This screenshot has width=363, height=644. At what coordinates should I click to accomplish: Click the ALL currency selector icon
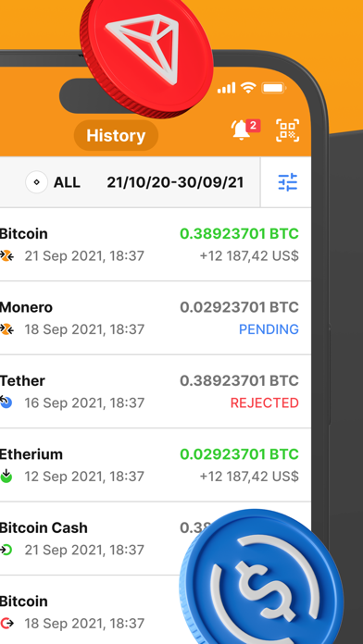(37, 182)
